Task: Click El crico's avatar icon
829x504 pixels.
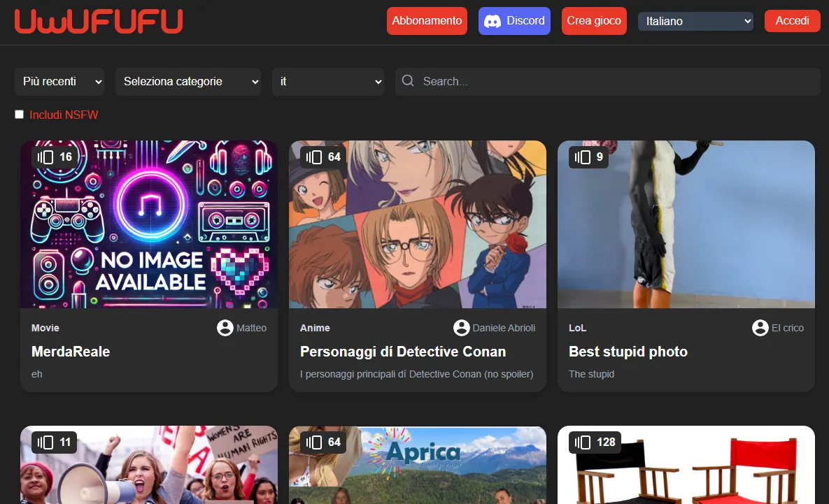Action: coord(760,328)
